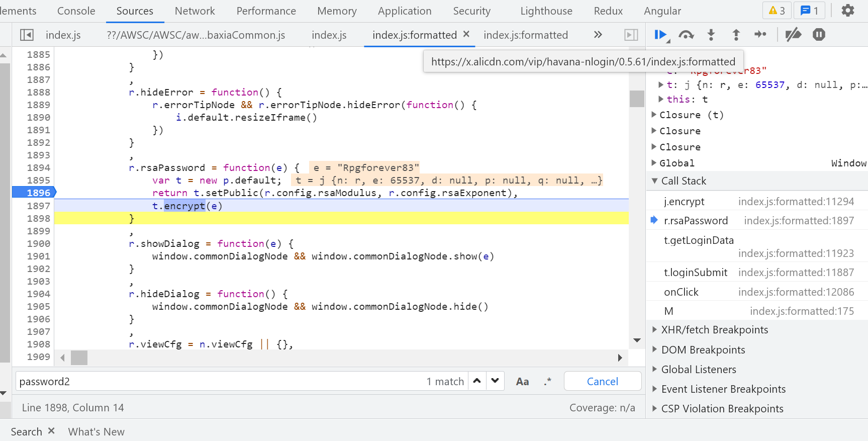Show the file navigator sidebar
Viewport: 868px width, 441px height.
coord(27,35)
